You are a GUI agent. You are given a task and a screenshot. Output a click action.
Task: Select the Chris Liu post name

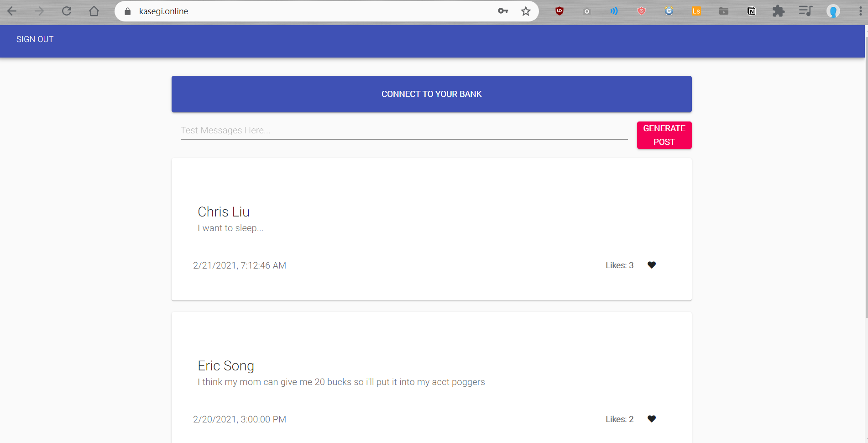[224, 212]
